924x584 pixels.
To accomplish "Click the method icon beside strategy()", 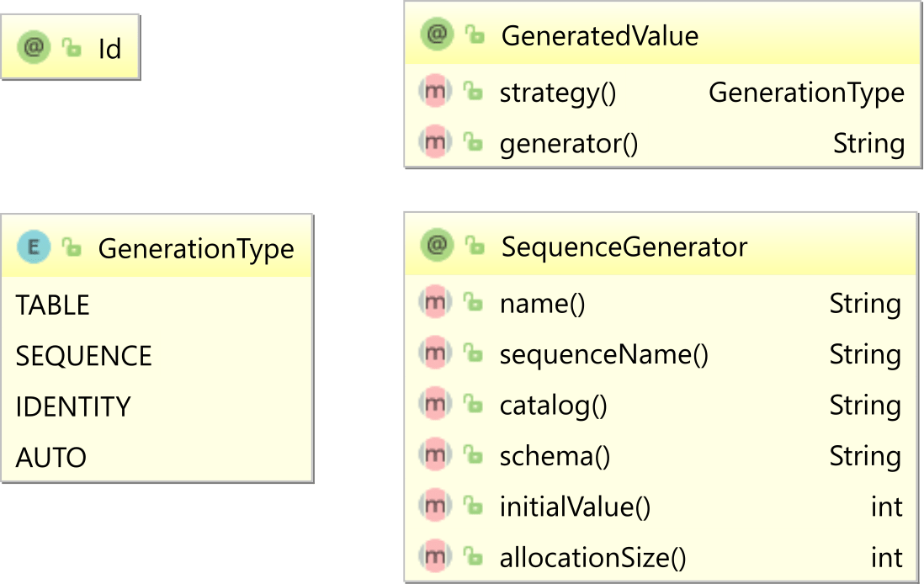I will coord(435,92).
